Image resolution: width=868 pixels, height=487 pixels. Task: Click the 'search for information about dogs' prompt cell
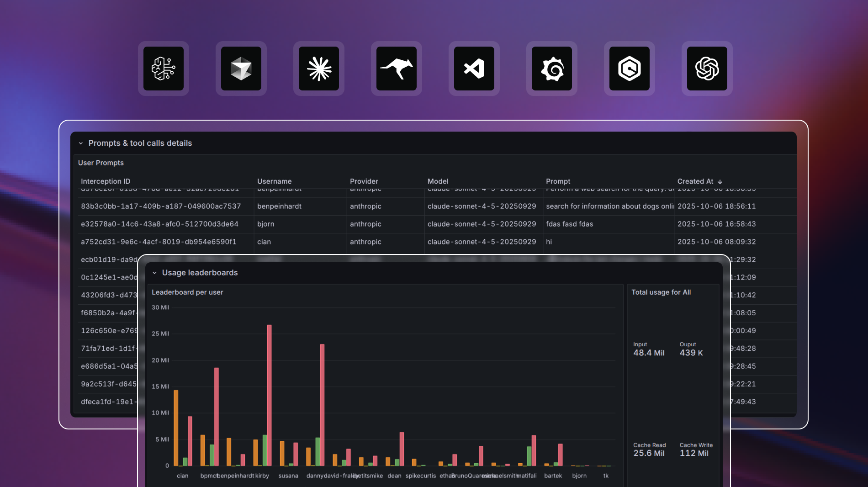[x=609, y=206]
